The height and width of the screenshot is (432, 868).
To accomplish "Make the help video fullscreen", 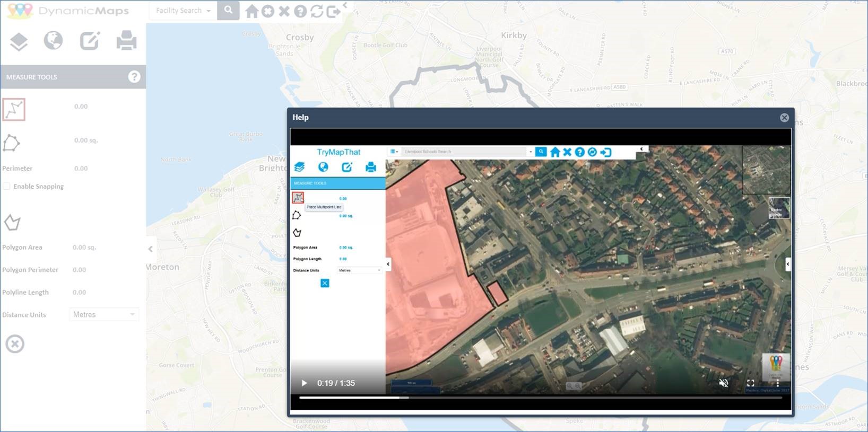I will pos(750,383).
